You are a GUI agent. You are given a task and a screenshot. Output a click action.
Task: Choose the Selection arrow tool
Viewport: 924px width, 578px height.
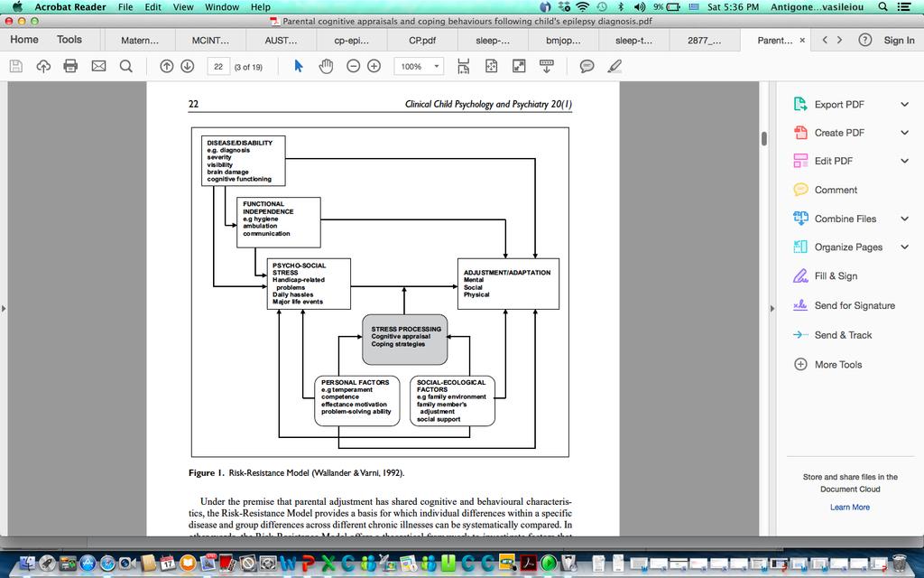pyautogui.click(x=298, y=66)
